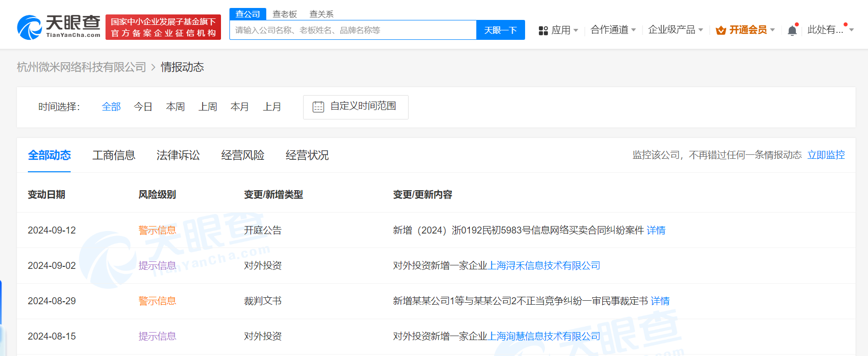Click the notification bell icon
Screen dimensions: 868x356
[x=792, y=30]
